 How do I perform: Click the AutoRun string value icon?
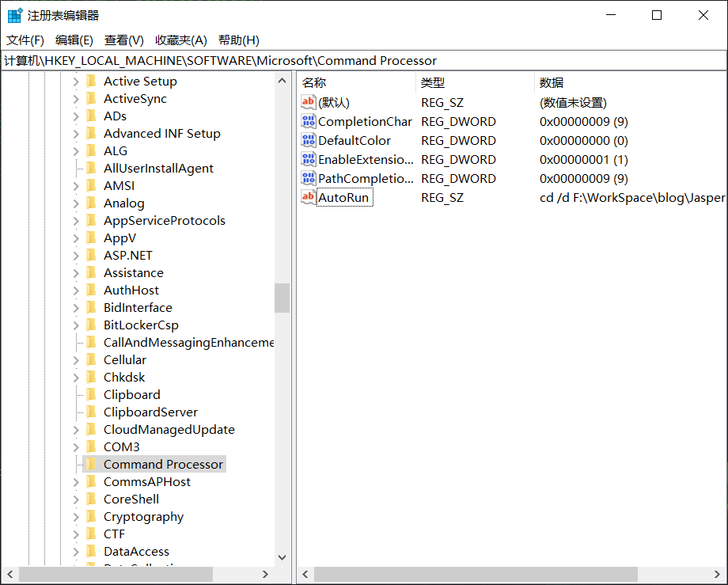pos(309,197)
